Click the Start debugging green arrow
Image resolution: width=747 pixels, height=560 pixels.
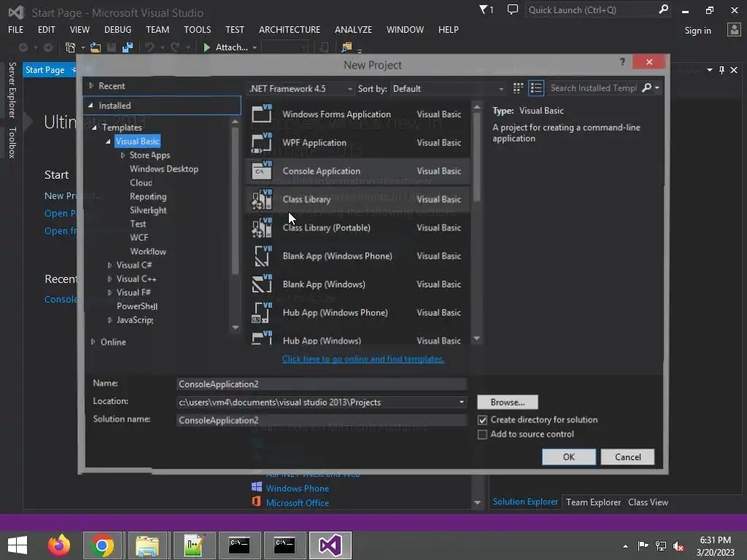pyautogui.click(x=206, y=47)
